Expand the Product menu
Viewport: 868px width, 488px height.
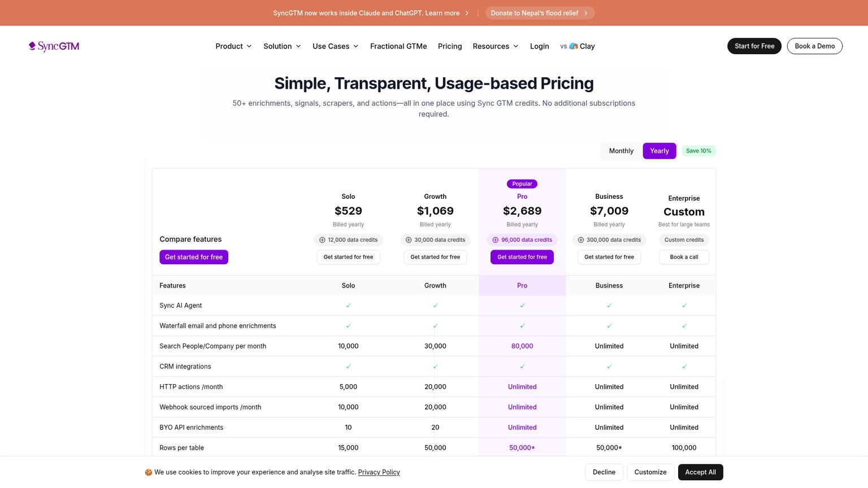coord(233,46)
